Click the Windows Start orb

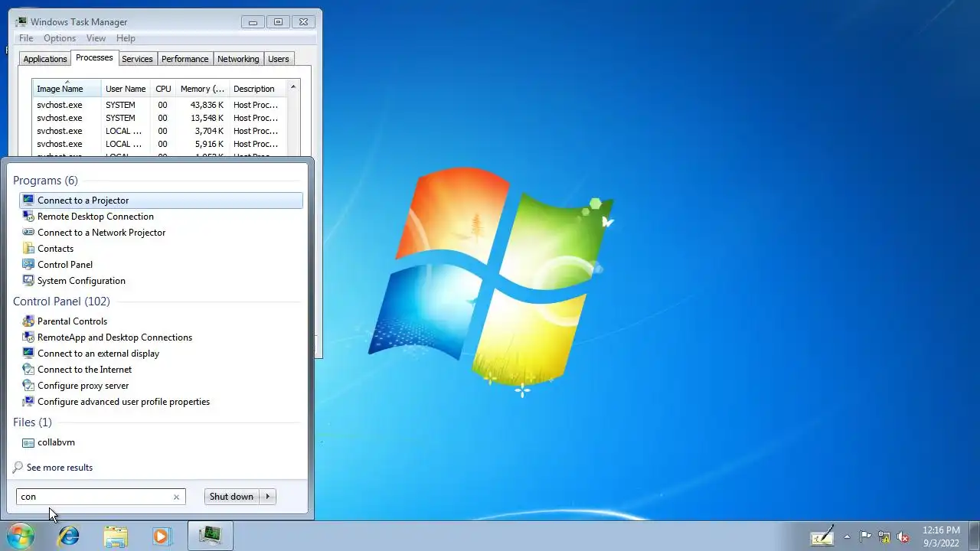[21, 536]
